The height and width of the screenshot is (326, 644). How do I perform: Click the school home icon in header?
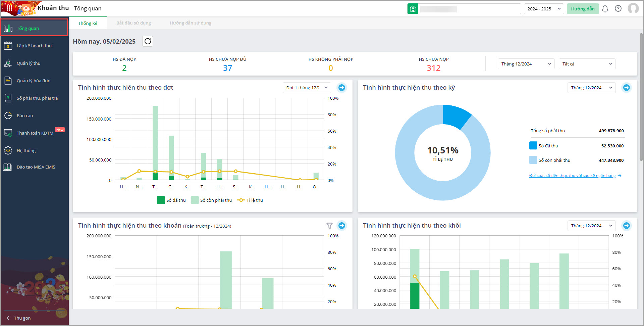pyautogui.click(x=413, y=9)
